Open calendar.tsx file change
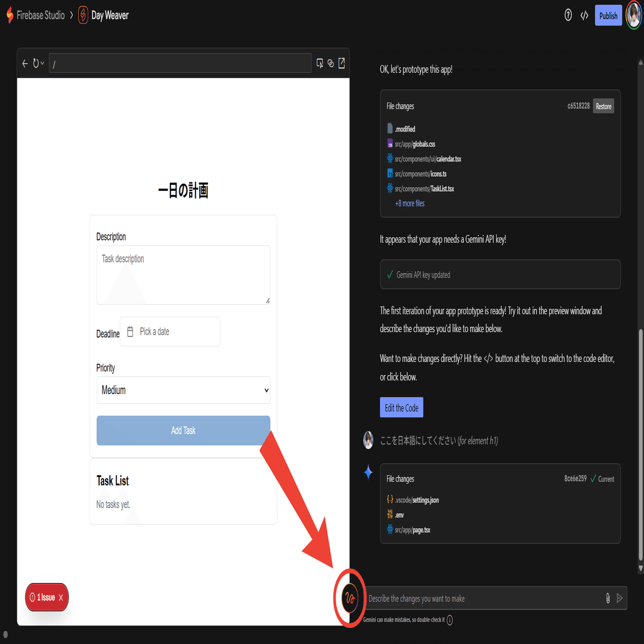Image resolution: width=644 pixels, height=644 pixels. tap(425, 159)
